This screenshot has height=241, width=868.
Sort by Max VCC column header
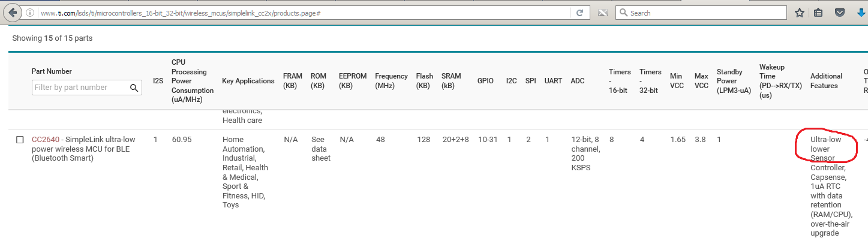[x=701, y=81]
